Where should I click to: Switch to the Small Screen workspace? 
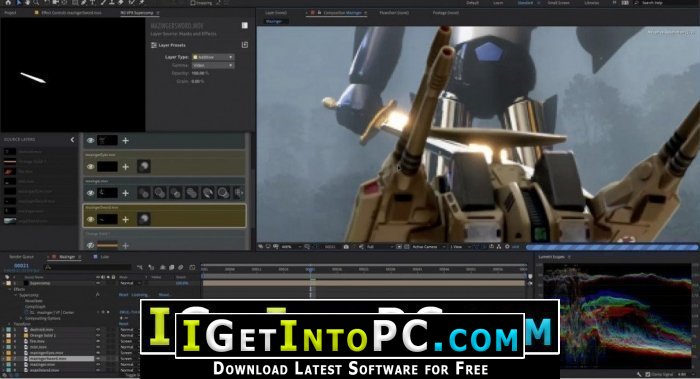[558, 3]
